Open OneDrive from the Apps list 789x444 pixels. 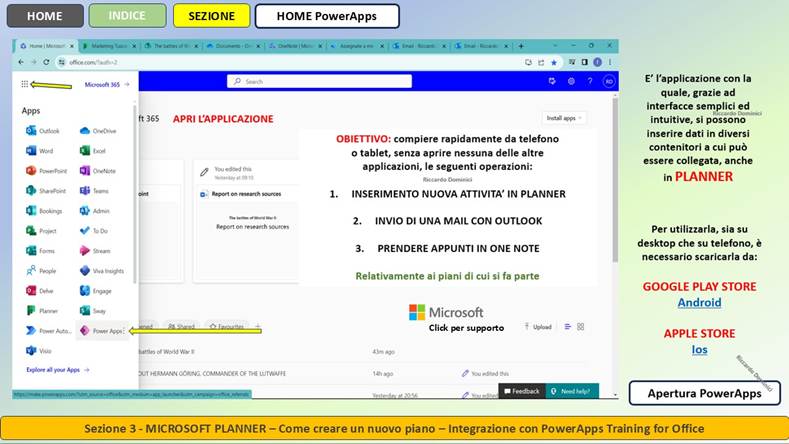[x=98, y=131]
